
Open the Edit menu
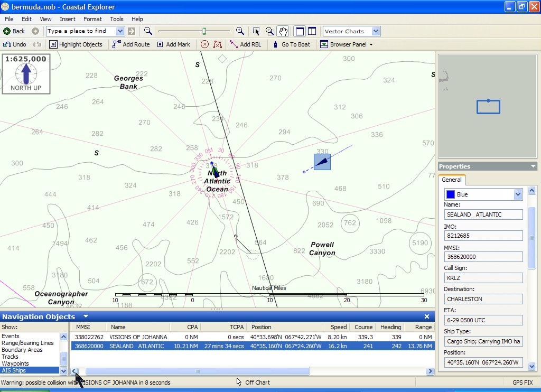(x=26, y=19)
